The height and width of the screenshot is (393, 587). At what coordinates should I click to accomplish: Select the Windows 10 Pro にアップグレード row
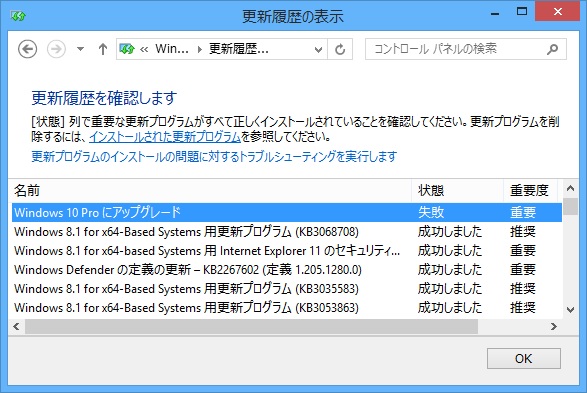tap(287, 213)
